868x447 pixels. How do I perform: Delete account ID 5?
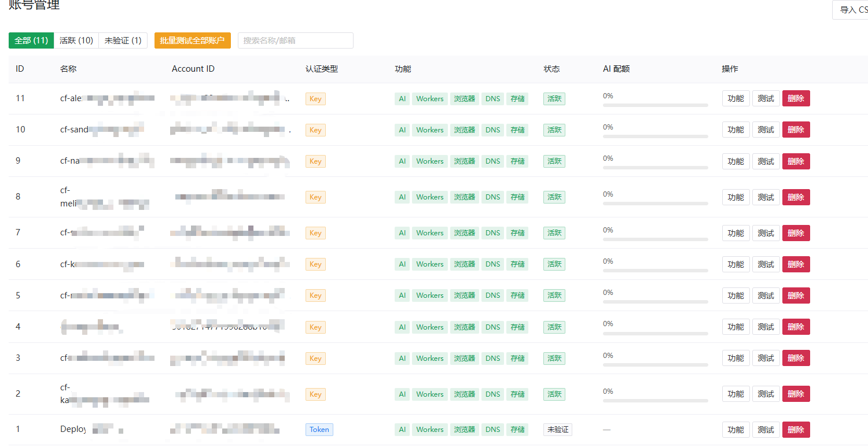796,295
